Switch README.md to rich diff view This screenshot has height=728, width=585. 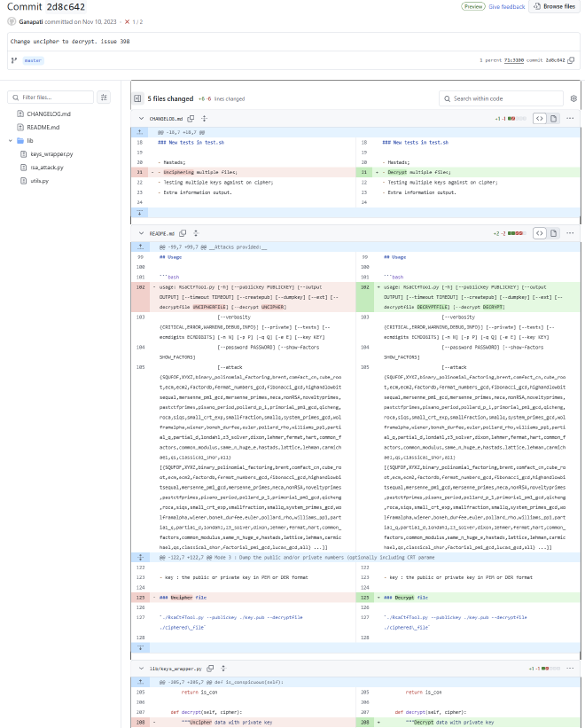pyautogui.click(x=555, y=233)
